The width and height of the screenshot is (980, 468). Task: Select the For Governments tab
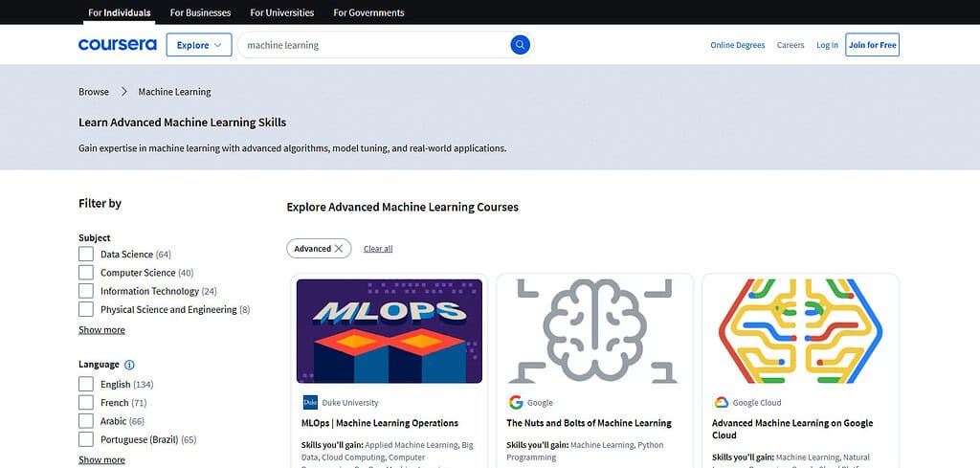(x=368, y=12)
